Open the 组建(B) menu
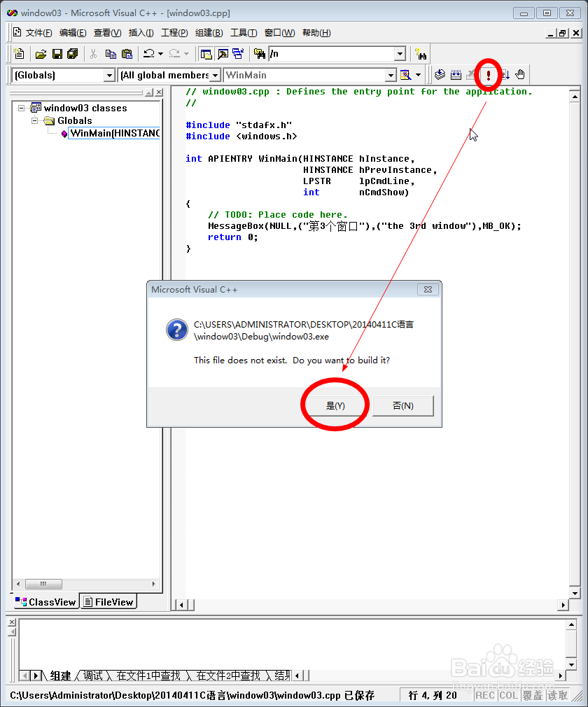The height and width of the screenshot is (707, 588). (208, 32)
